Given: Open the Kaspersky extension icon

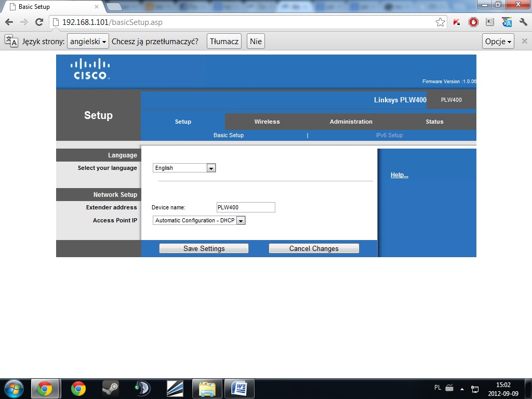Looking at the screenshot, I should [x=457, y=22].
